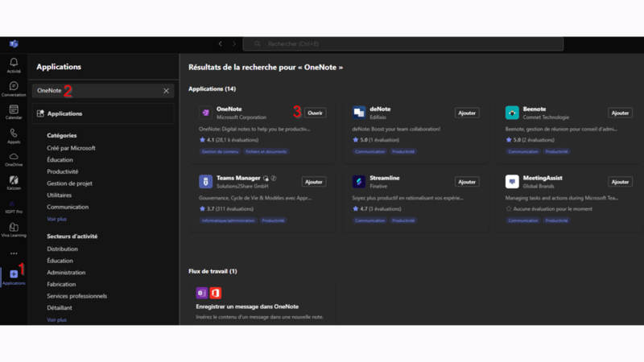Expand Voir plus under Catégories
The width and height of the screenshot is (644, 362).
click(x=56, y=219)
